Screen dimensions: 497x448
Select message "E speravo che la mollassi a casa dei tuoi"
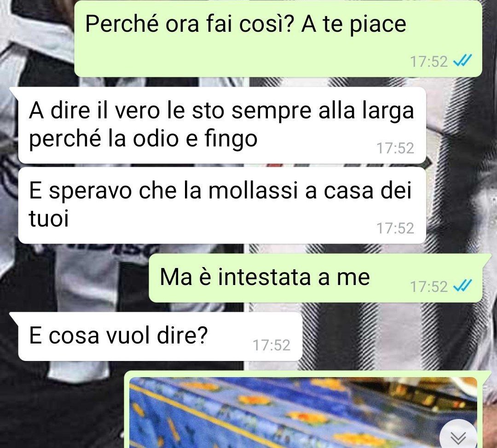(x=222, y=205)
